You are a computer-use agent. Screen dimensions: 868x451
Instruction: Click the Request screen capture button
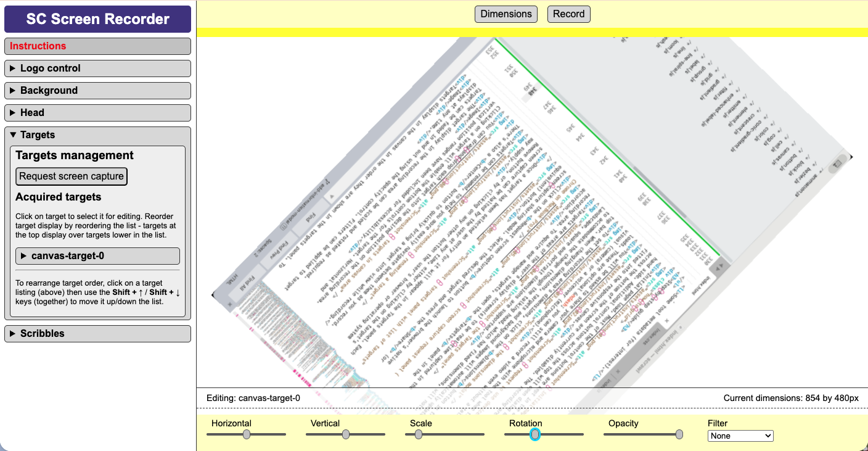tap(71, 176)
